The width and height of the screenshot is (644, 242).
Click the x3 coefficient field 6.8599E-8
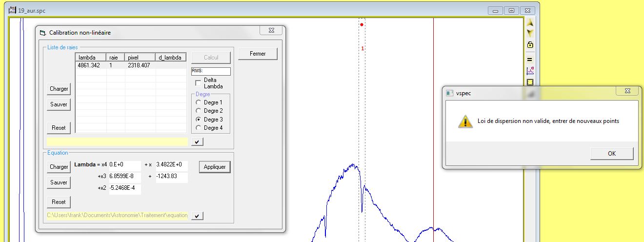[125, 177]
